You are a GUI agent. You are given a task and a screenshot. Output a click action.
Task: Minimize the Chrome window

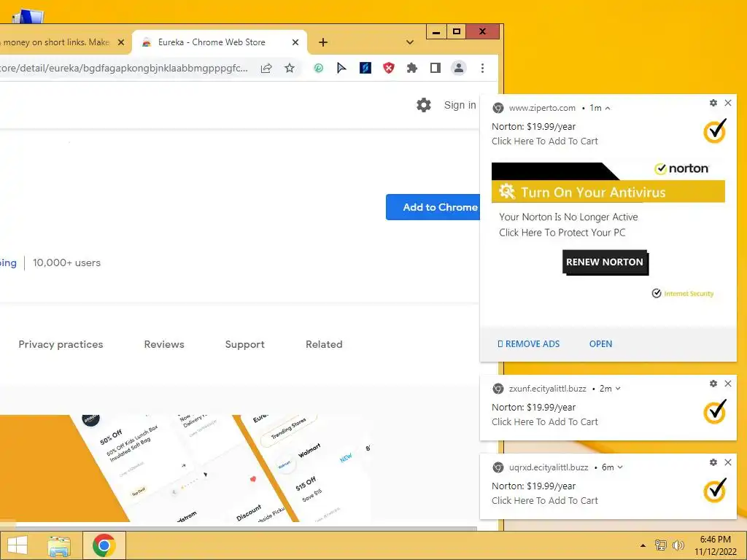436,31
